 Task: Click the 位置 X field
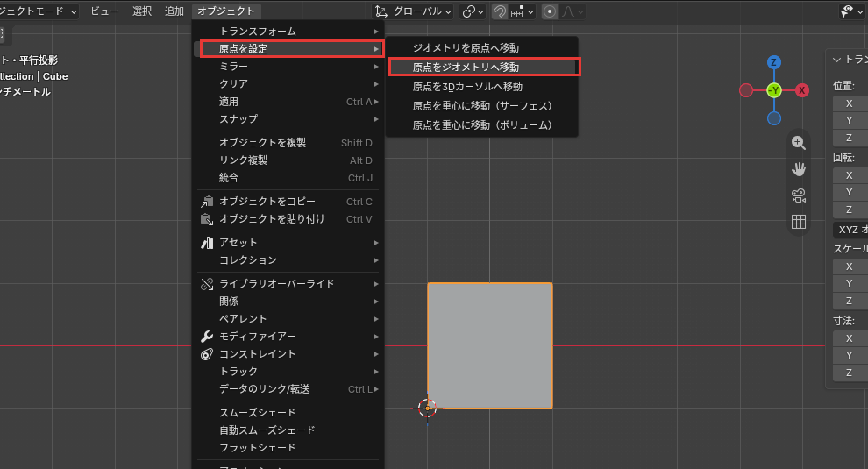tap(850, 103)
